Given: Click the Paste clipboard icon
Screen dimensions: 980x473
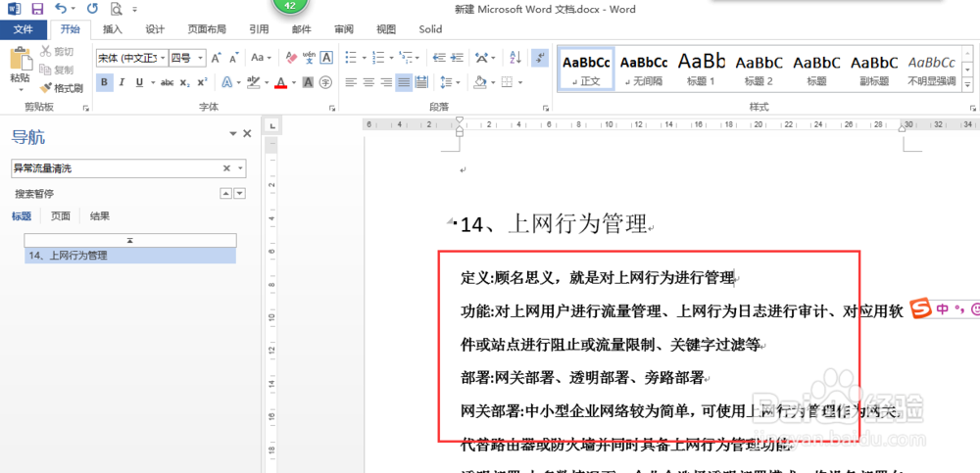Looking at the screenshot, I should pyautogui.click(x=20, y=59).
